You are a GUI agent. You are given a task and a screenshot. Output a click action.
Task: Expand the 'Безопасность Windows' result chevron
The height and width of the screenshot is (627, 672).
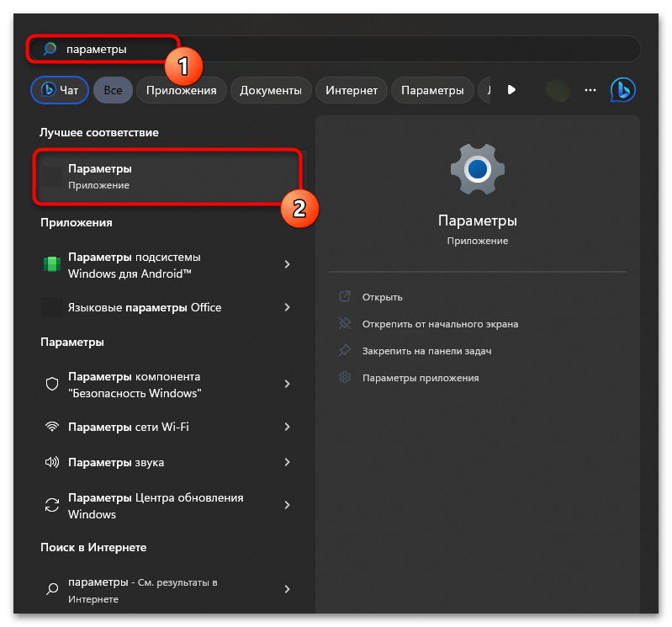click(x=287, y=384)
